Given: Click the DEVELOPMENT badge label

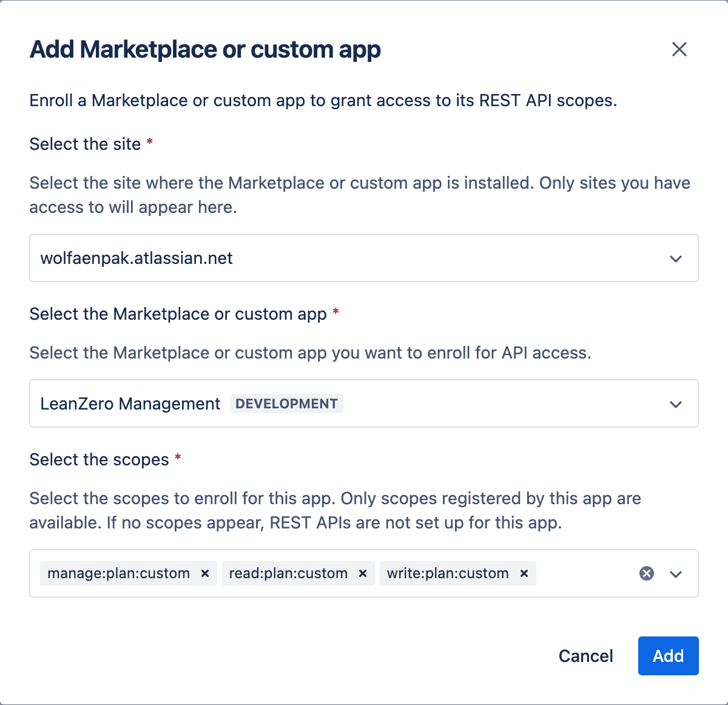Looking at the screenshot, I should [x=286, y=403].
